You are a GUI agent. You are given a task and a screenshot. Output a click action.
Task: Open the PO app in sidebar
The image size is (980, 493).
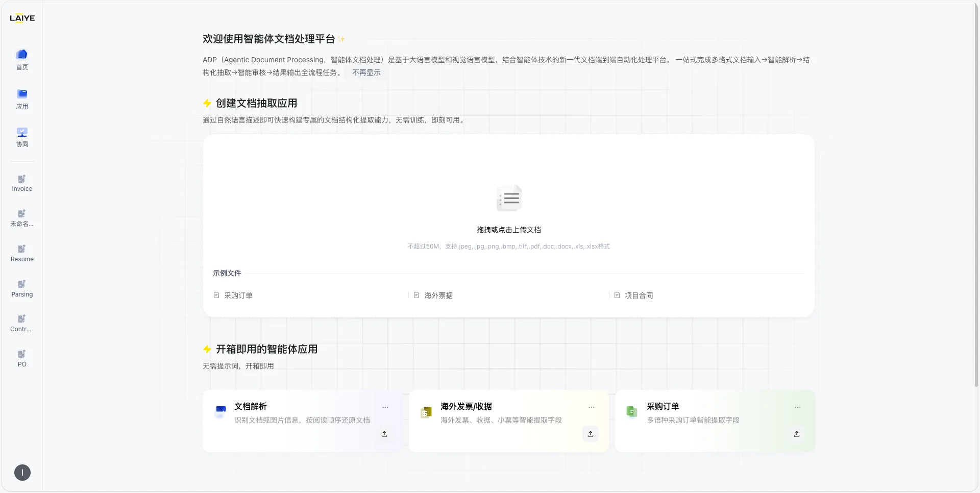(22, 359)
